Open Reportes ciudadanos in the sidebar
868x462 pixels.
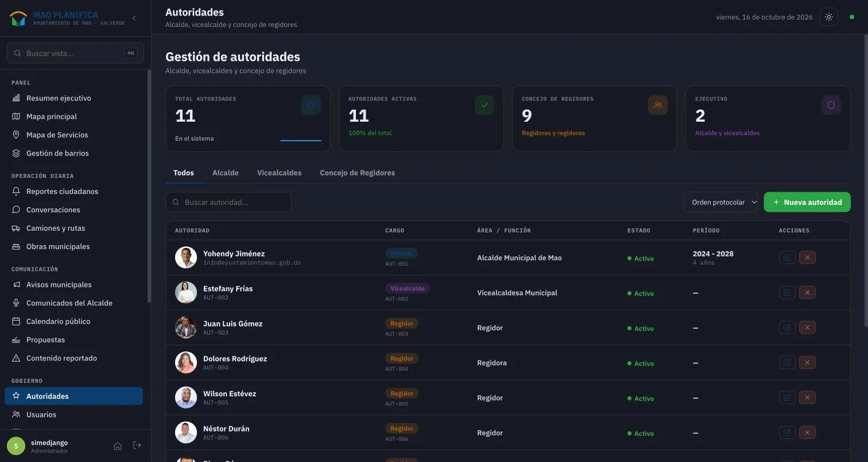pyautogui.click(x=73, y=191)
